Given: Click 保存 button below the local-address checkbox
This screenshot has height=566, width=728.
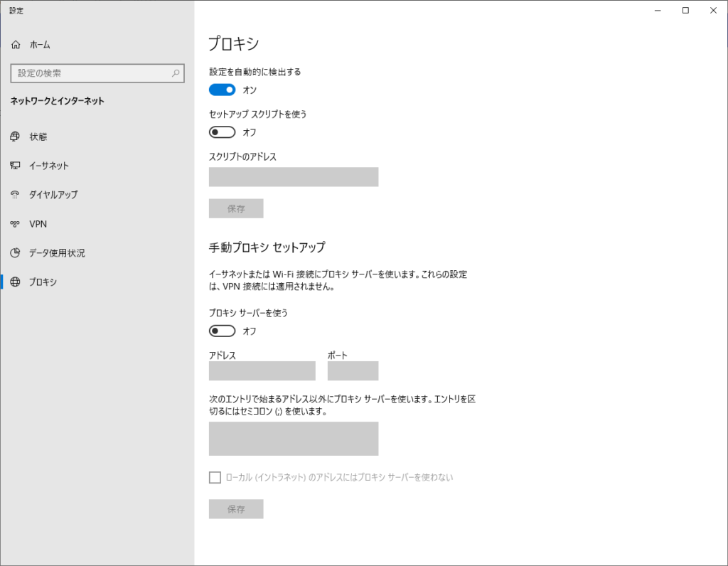Looking at the screenshot, I should (x=236, y=509).
